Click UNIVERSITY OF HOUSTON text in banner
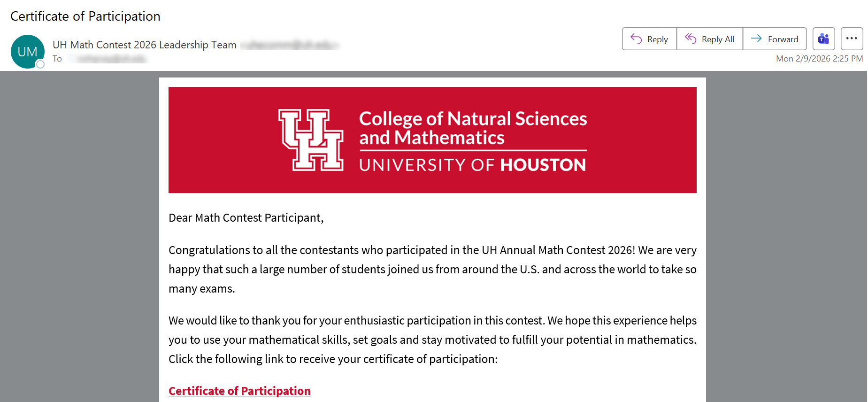The height and width of the screenshot is (402, 868). coord(472,165)
